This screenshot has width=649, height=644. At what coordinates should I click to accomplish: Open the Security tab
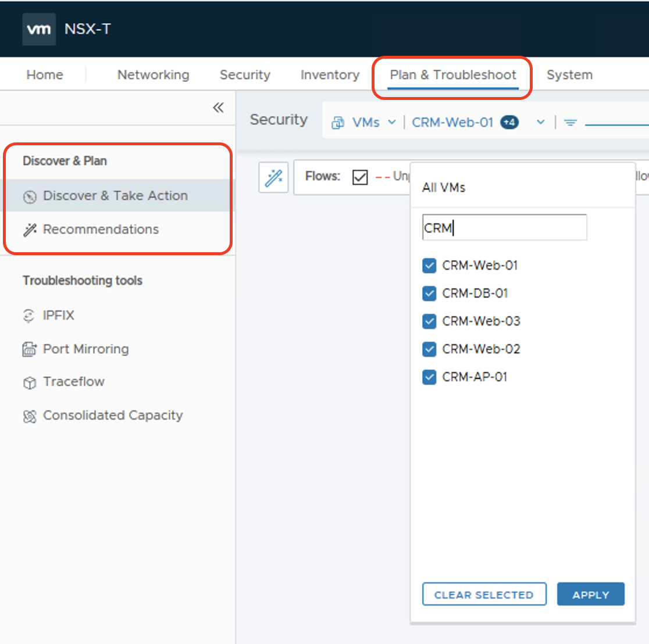pyautogui.click(x=245, y=75)
